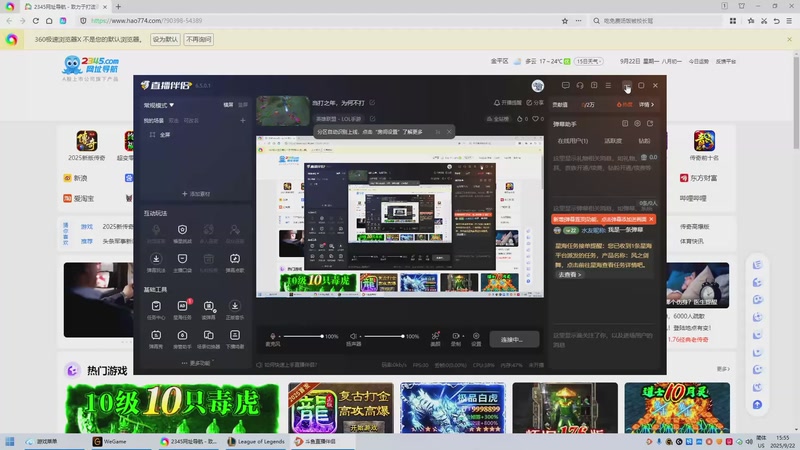
Task: Switch to 横屏 landscape orientation
Action: coord(228,105)
